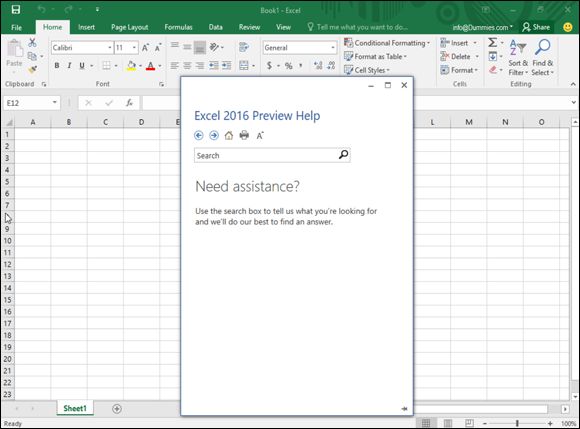Click the search magnifier in Help

344,155
